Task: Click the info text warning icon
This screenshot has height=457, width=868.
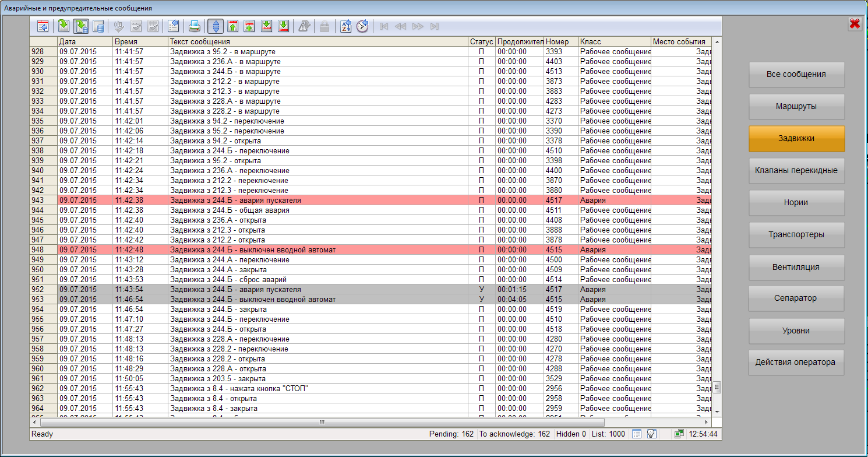Action: (304, 26)
